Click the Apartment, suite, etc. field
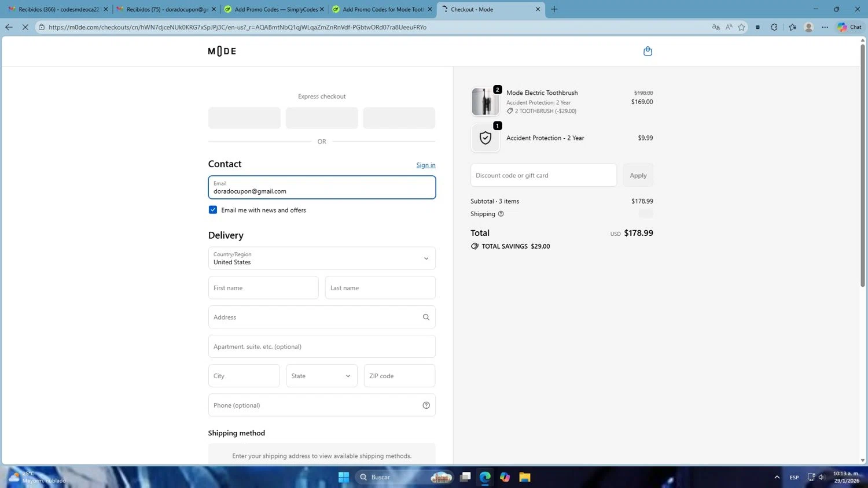Image resolution: width=868 pixels, height=488 pixels. tap(322, 346)
